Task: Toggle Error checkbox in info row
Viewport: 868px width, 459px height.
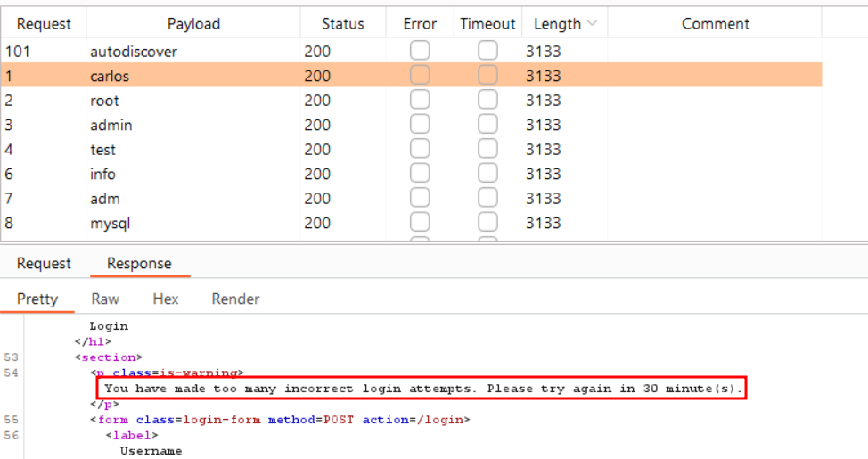Action: coord(420,173)
